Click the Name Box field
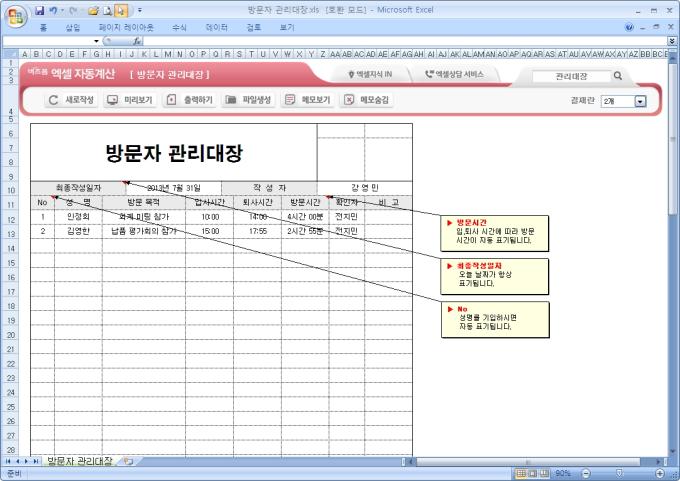Image resolution: width=680 pixels, height=481 pixels. 48,41
